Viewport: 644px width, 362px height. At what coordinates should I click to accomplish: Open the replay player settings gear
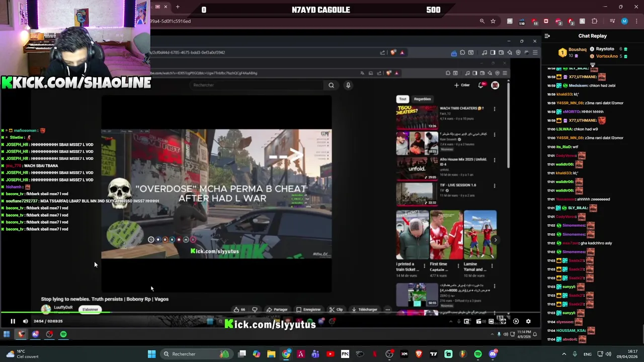point(528,321)
